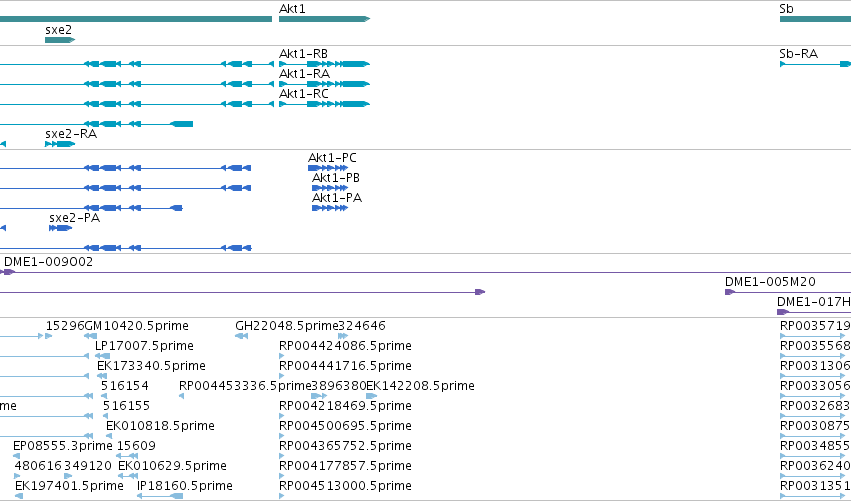Click the RP004177857.5prime EST label
This screenshot has width=851, height=501.
coord(345,466)
